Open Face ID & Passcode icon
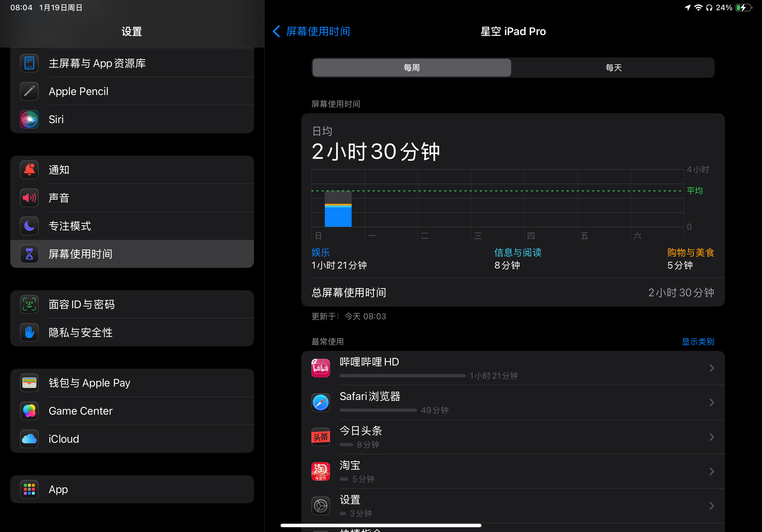The height and width of the screenshot is (532, 762). click(29, 305)
